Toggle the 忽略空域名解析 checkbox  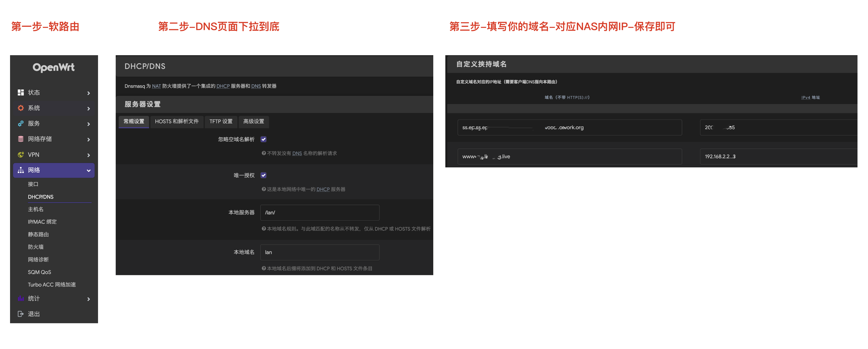pos(263,139)
